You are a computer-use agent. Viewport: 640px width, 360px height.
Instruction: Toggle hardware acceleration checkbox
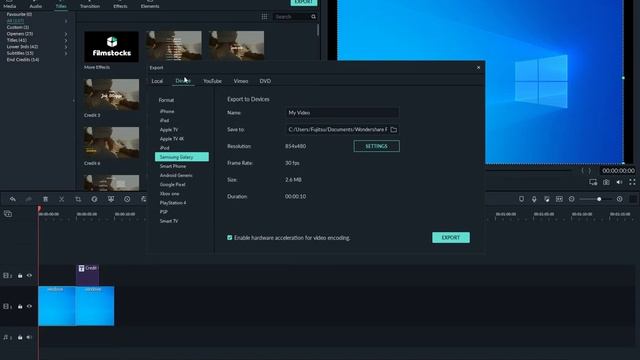230,238
